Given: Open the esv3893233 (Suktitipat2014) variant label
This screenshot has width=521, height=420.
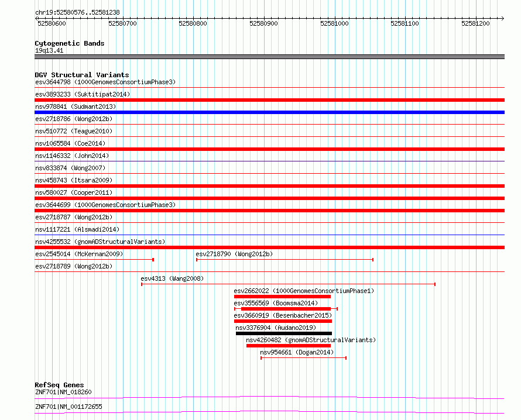Looking at the screenshot, I should pyautogui.click(x=83, y=94).
